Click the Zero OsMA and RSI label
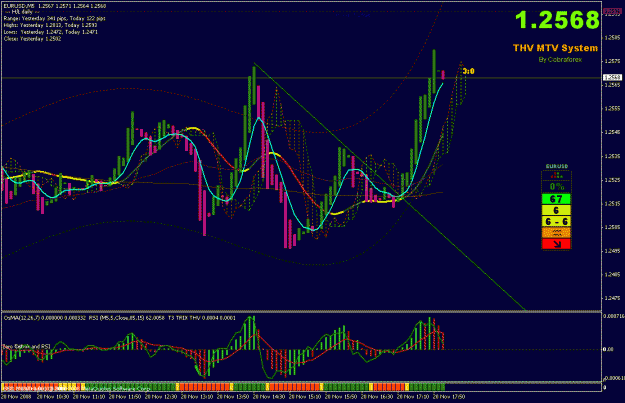 [x=26, y=347]
